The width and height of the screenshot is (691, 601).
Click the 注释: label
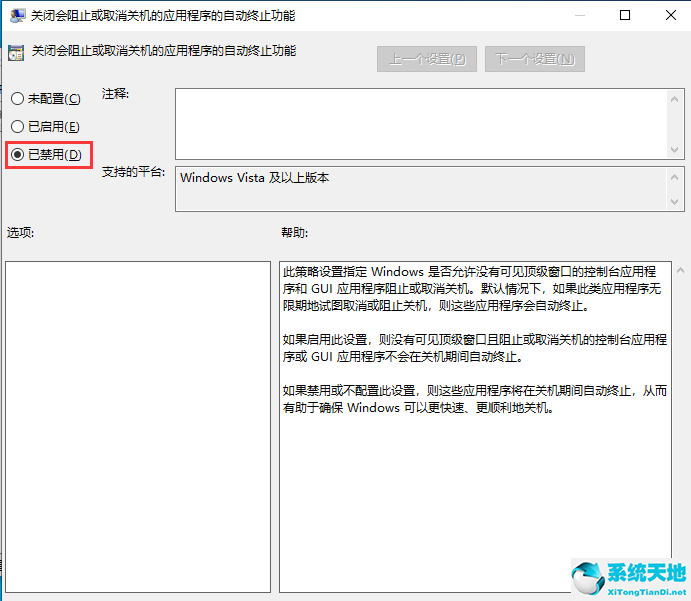(115, 94)
